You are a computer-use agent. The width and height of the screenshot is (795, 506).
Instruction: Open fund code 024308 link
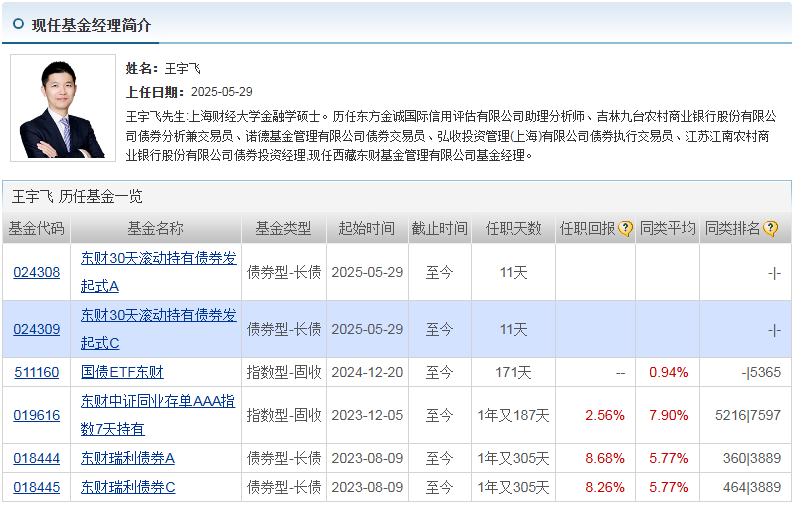(37, 272)
